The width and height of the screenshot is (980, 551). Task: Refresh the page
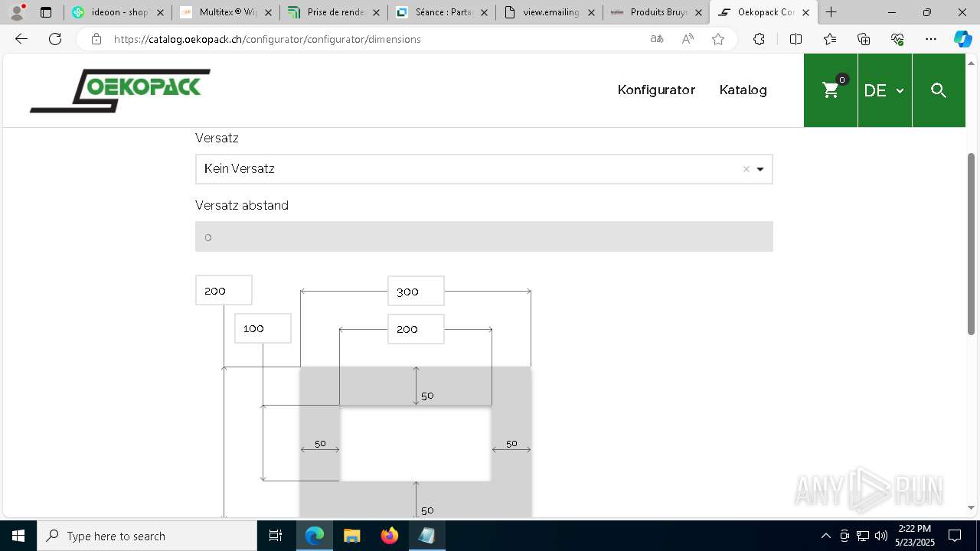click(55, 39)
